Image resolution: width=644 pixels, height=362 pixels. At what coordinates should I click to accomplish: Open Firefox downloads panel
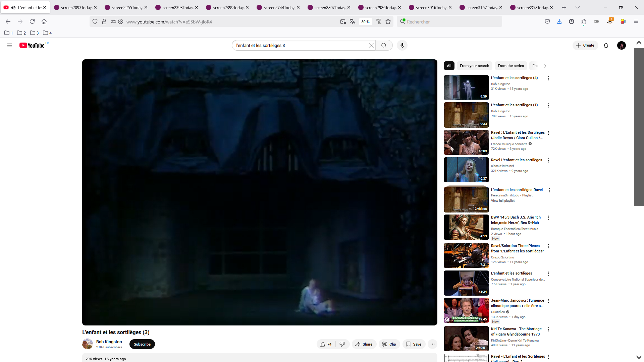(559, 22)
